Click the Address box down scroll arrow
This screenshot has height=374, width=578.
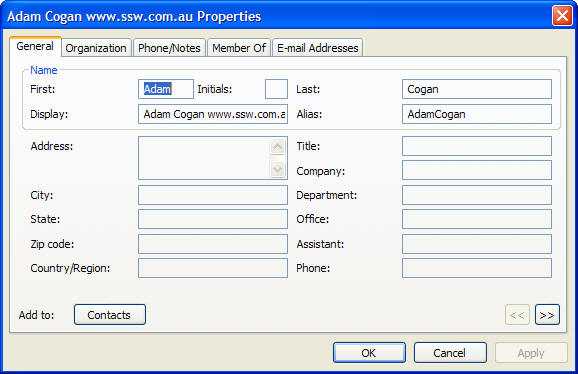pyautogui.click(x=277, y=169)
